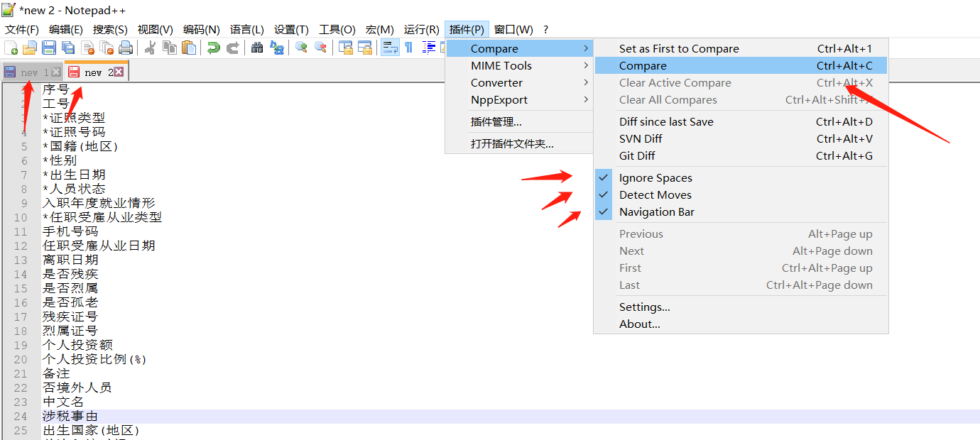Image resolution: width=980 pixels, height=440 pixels.
Task: Select Diff since last Save
Action: tap(741, 122)
